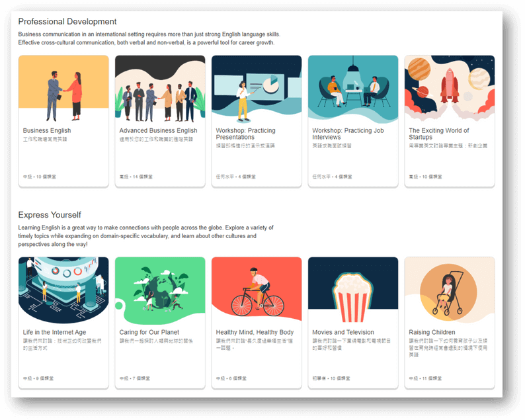Click the rocket illustration for Startups course
525x420 pixels.
click(450, 89)
